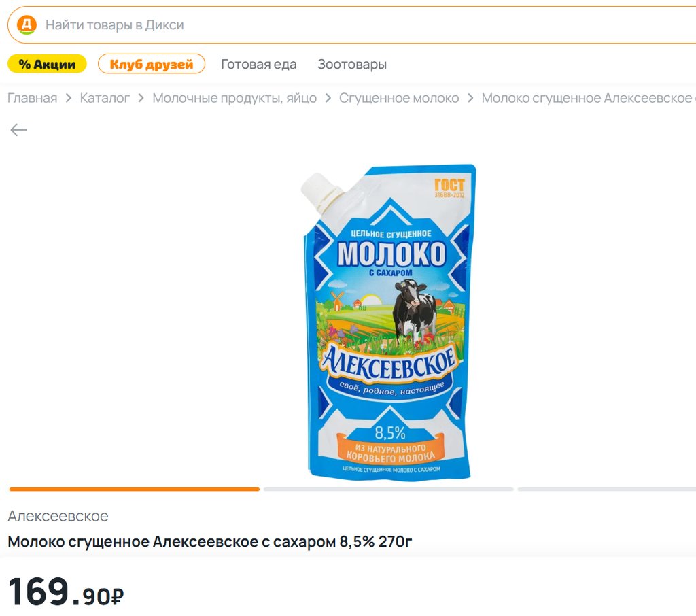Click the chevron after Молочные продукты, яйцо
Image resolution: width=696 pixels, height=616 pixels.
pyautogui.click(x=328, y=99)
